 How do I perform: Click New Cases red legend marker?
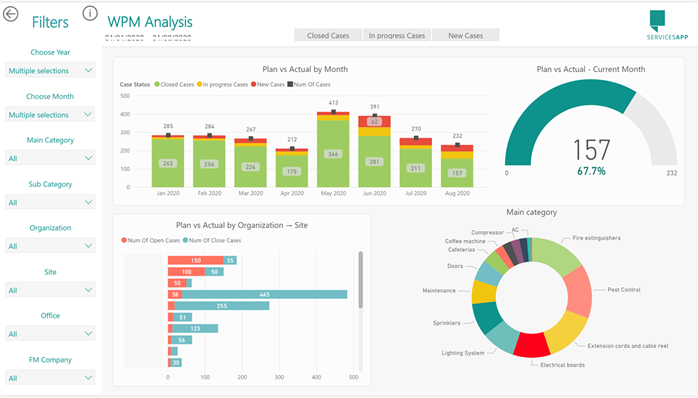(253, 84)
